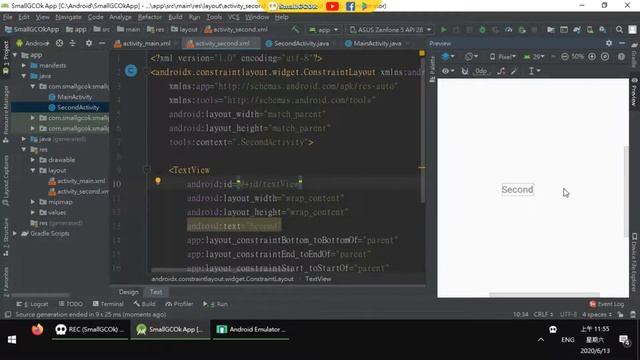This screenshot has height=360, width=640.
Task: Open the default margins 0dp control
Action: coord(481,71)
